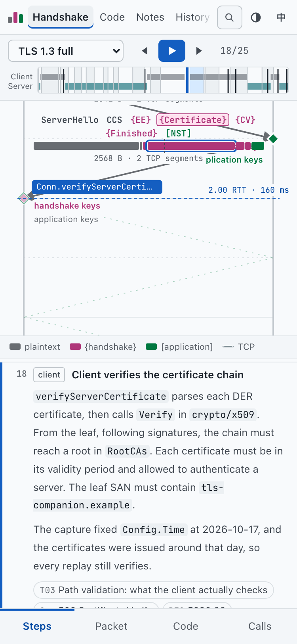Toggle dark/light theme contrast icon
Viewport: 297px width, 644px height.
pos(256,17)
